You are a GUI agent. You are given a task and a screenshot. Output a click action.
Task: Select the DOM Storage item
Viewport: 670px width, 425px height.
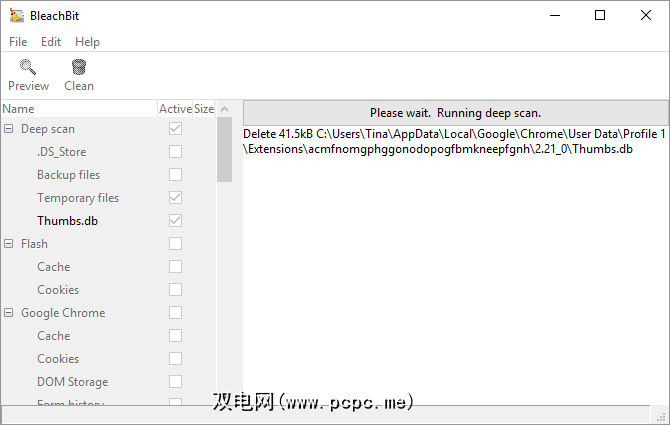pos(72,382)
